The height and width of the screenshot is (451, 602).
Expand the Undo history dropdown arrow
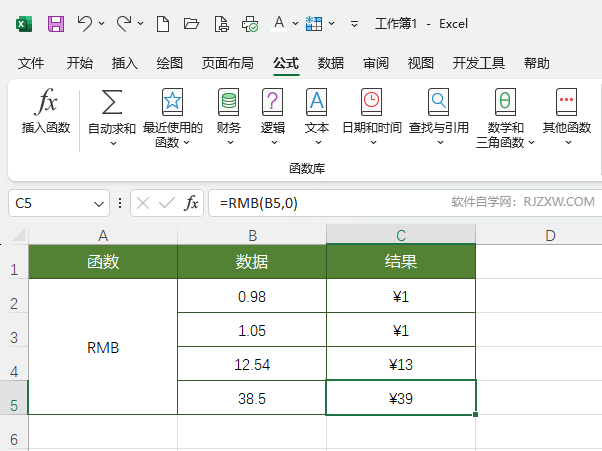click(101, 24)
